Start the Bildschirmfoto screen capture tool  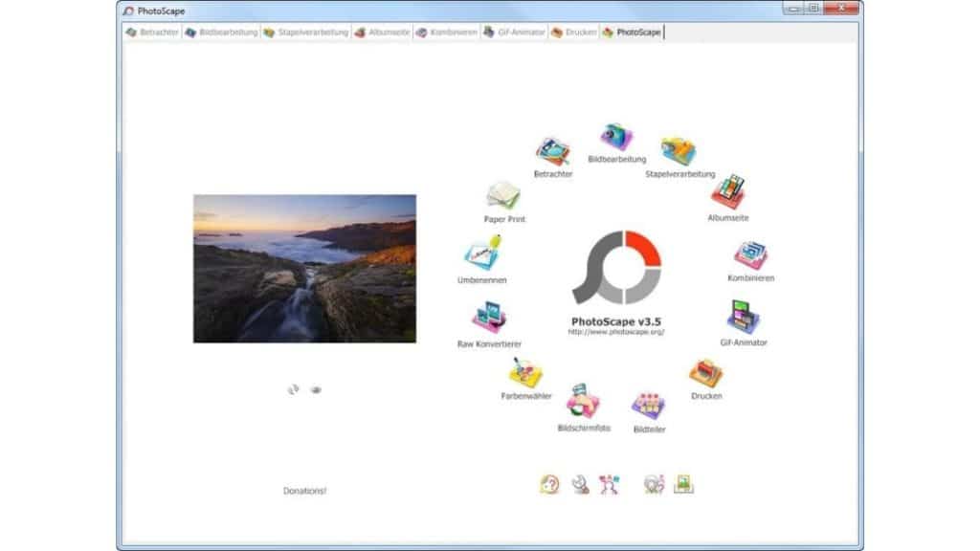tap(583, 401)
